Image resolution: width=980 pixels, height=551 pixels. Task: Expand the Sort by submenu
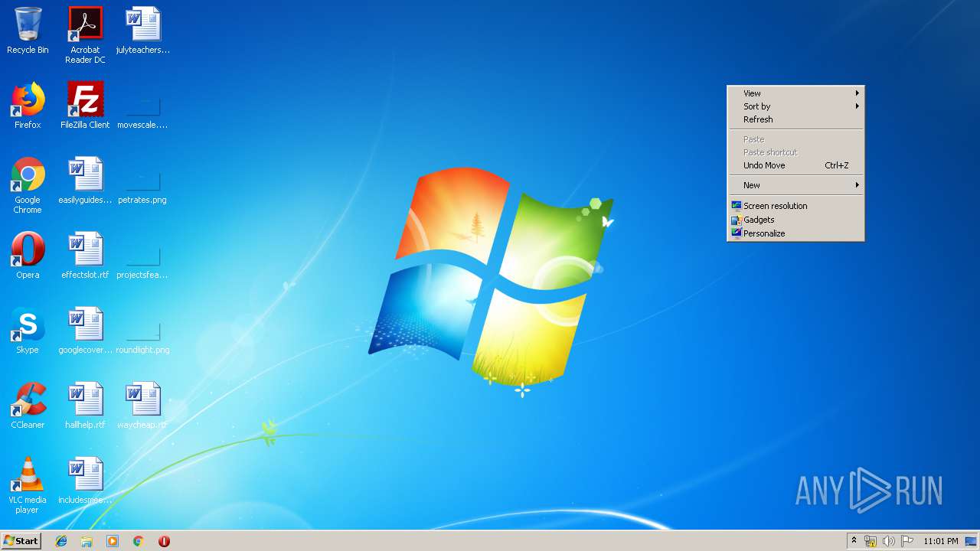click(795, 106)
